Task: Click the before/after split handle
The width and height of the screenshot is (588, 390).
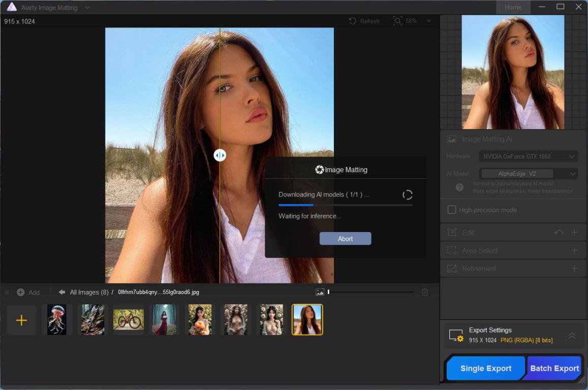Action: 220,155
